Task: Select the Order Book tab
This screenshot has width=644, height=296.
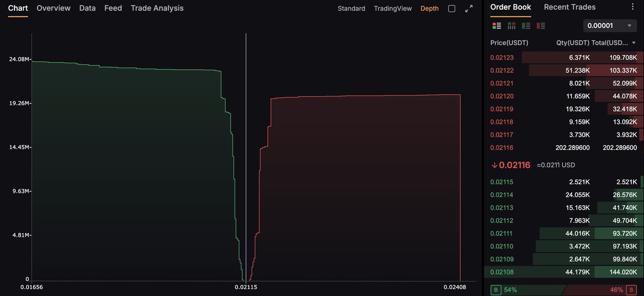Action: tap(510, 7)
